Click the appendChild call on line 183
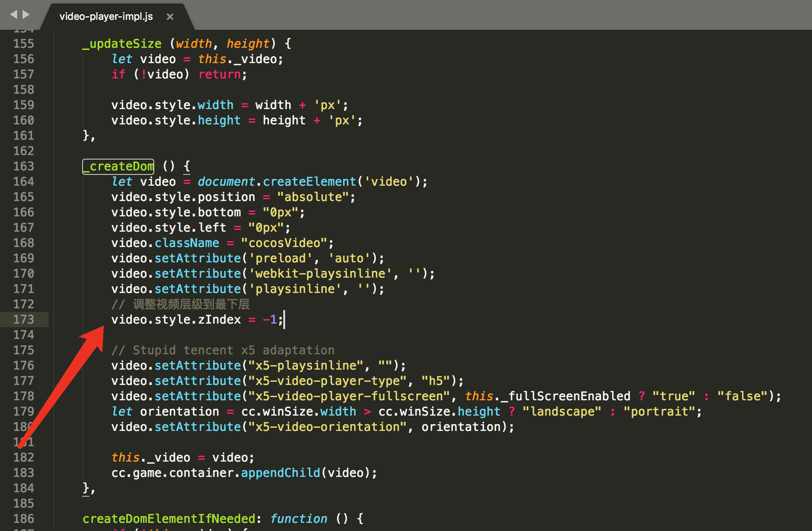 coord(280,472)
